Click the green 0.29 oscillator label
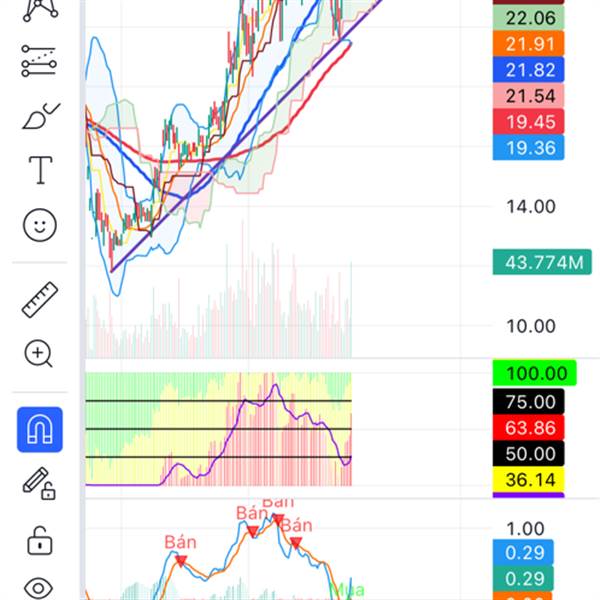The width and height of the screenshot is (600, 600). (523, 578)
